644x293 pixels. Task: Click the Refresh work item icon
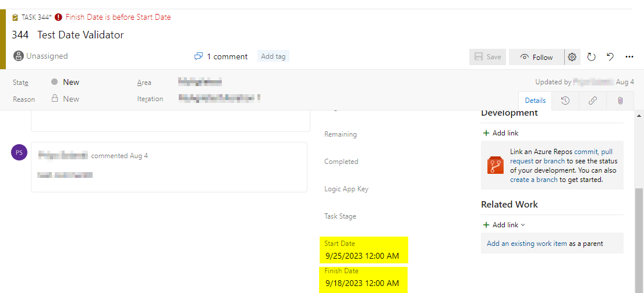[x=591, y=57]
